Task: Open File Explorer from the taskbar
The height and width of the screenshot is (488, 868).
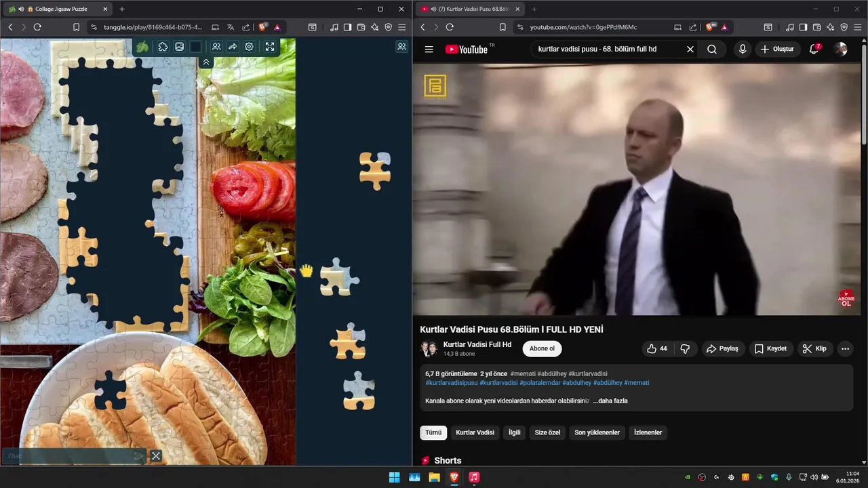Action: pos(434,477)
